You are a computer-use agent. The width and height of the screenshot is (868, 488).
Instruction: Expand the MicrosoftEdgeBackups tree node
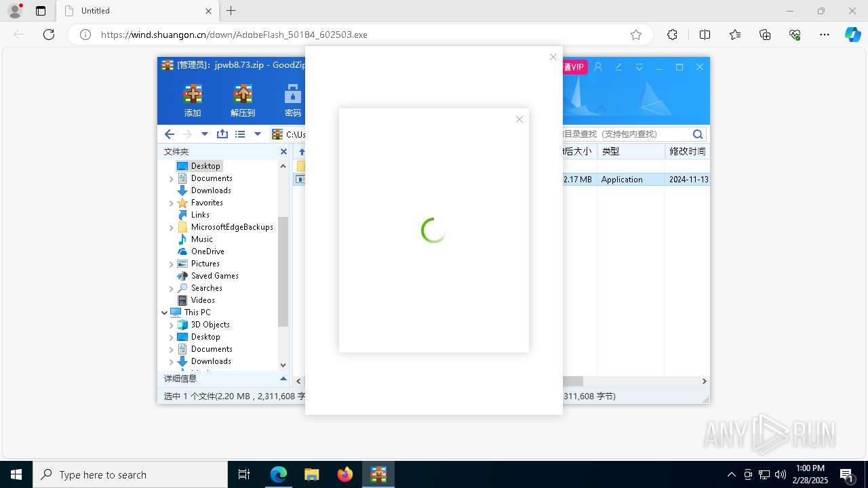[171, 228]
